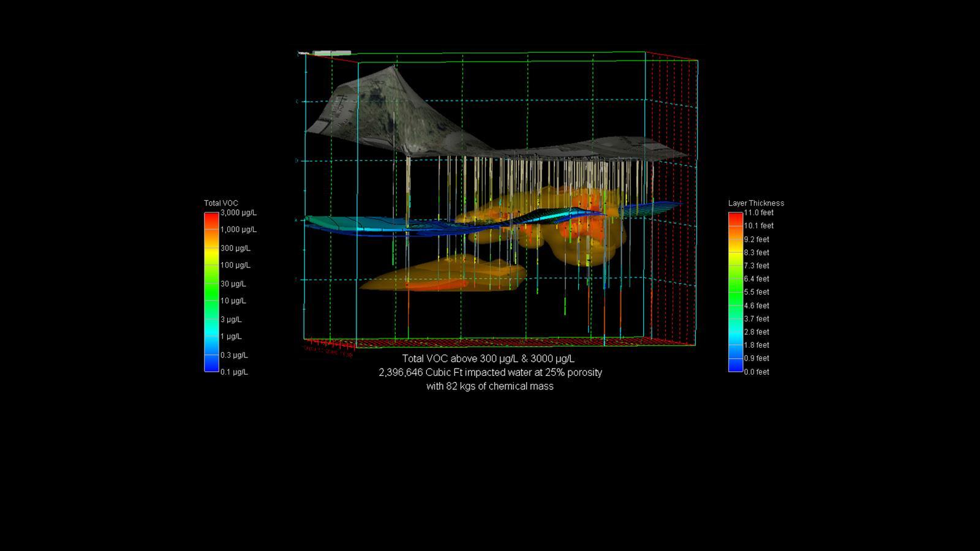Select the 300 µg/L legend label
980x551 pixels.
235,249
